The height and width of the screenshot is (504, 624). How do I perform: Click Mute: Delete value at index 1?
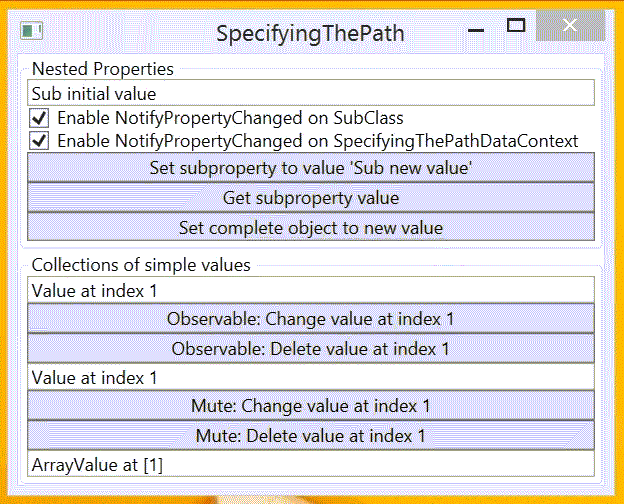[311, 436]
